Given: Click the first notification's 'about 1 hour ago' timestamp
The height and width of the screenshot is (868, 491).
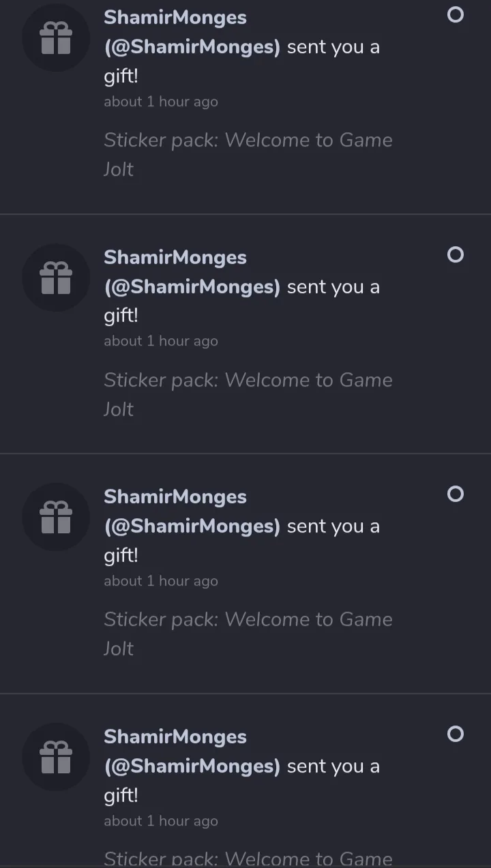Looking at the screenshot, I should pos(161,102).
